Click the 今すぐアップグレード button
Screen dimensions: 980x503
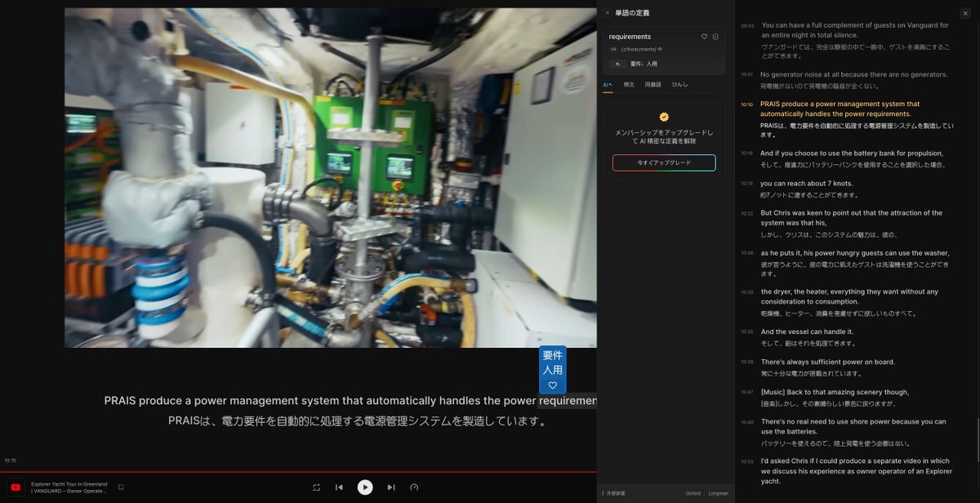click(664, 162)
